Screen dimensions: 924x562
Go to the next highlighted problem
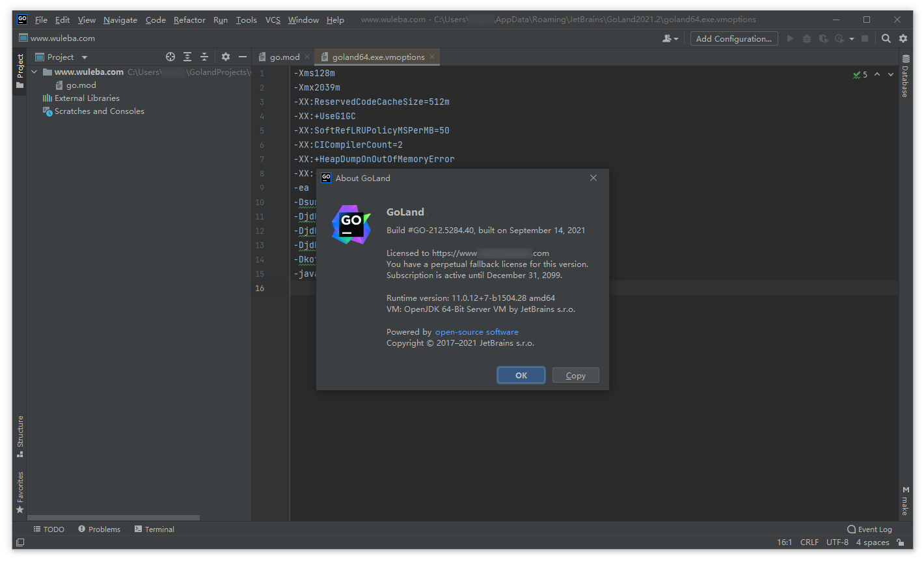click(891, 74)
